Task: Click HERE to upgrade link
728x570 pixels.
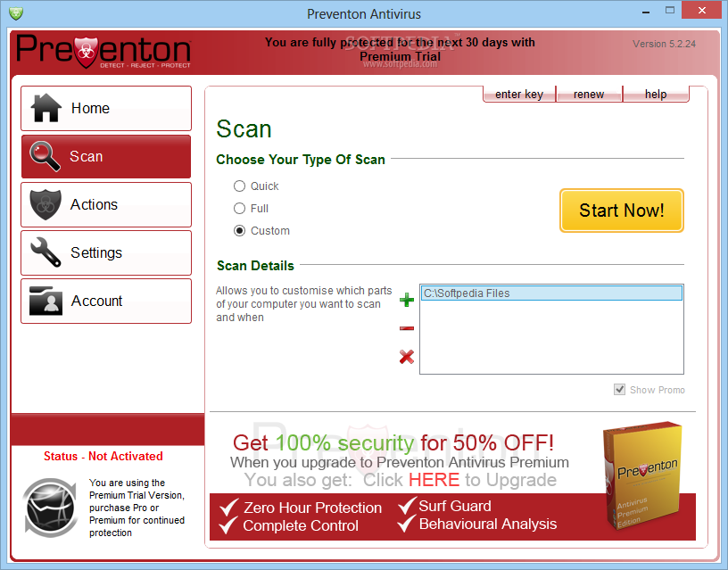Action: (434, 480)
